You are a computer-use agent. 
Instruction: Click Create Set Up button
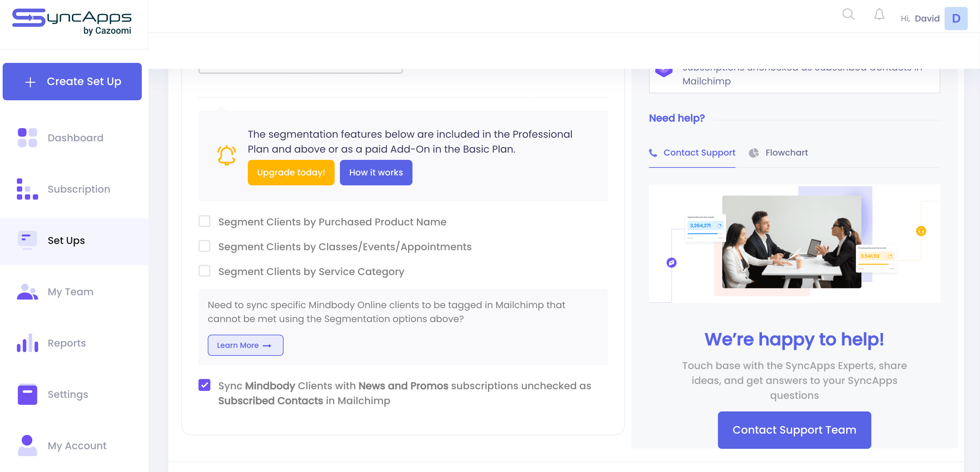(x=72, y=81)
